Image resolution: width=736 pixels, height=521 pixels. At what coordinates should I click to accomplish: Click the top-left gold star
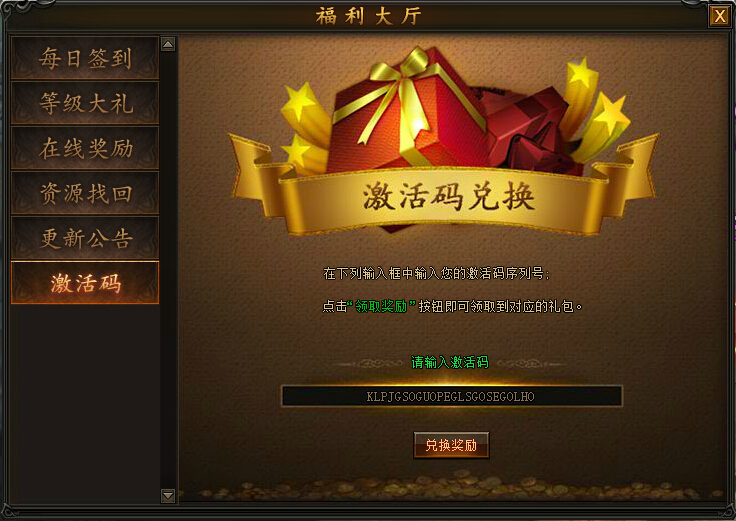pyautogui.click(x=299, y=101)
